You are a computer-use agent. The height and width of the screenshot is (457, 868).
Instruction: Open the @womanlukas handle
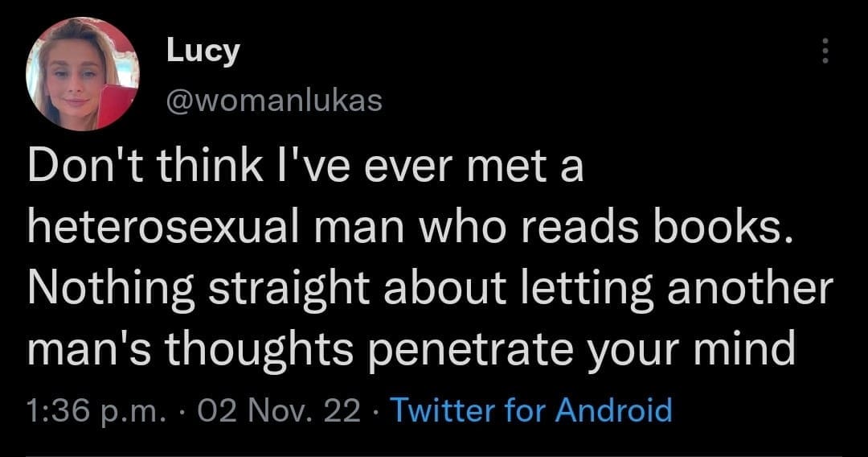[273, 100]
